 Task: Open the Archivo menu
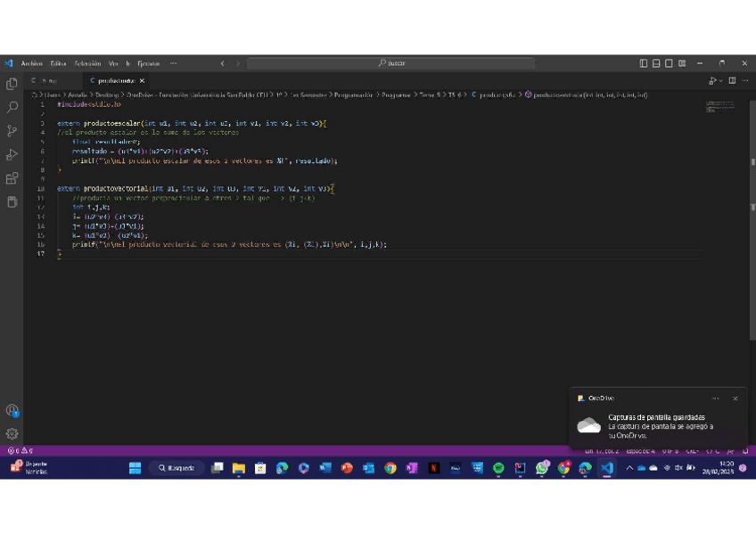coord(31,63)
